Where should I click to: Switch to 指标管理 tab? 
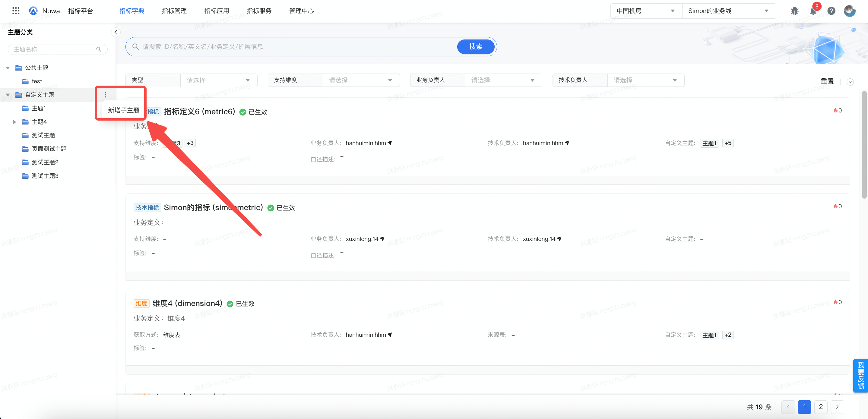point(174,11)
